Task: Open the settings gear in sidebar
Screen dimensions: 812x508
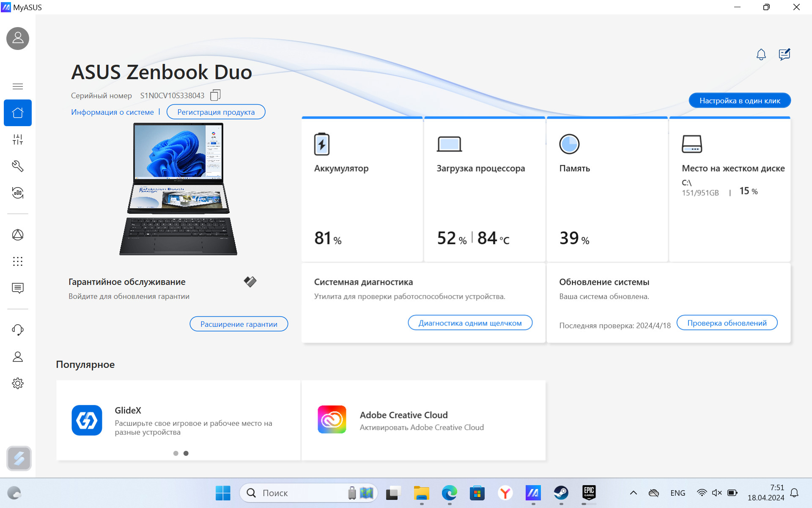Action: (18, 383)
